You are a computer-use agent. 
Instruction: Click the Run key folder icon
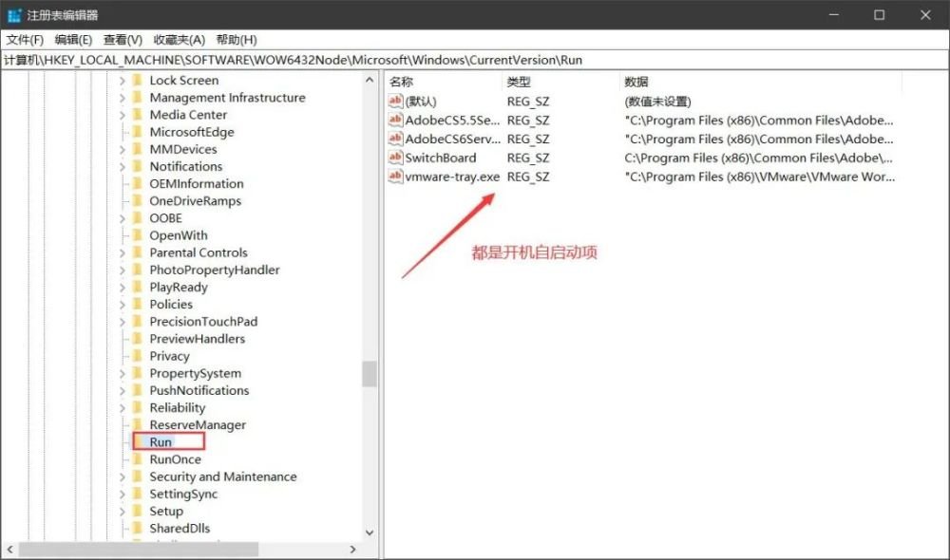(x=139, y=442)
